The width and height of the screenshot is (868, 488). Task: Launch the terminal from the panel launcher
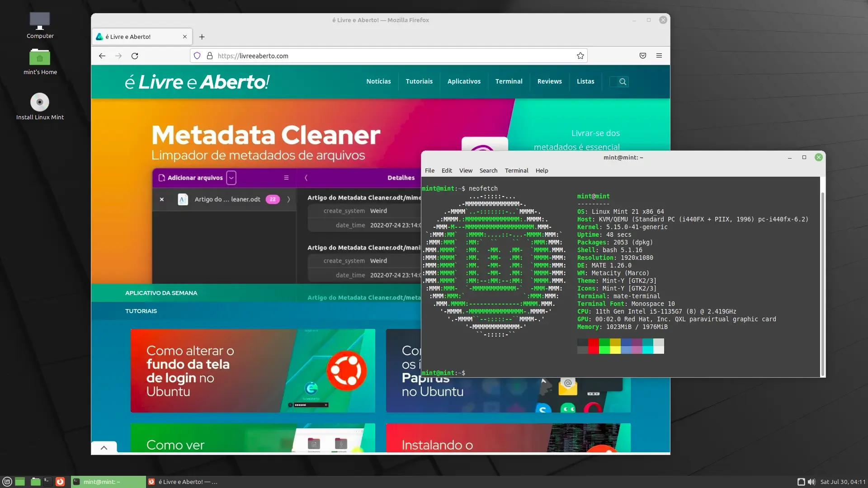click(47, 482)
